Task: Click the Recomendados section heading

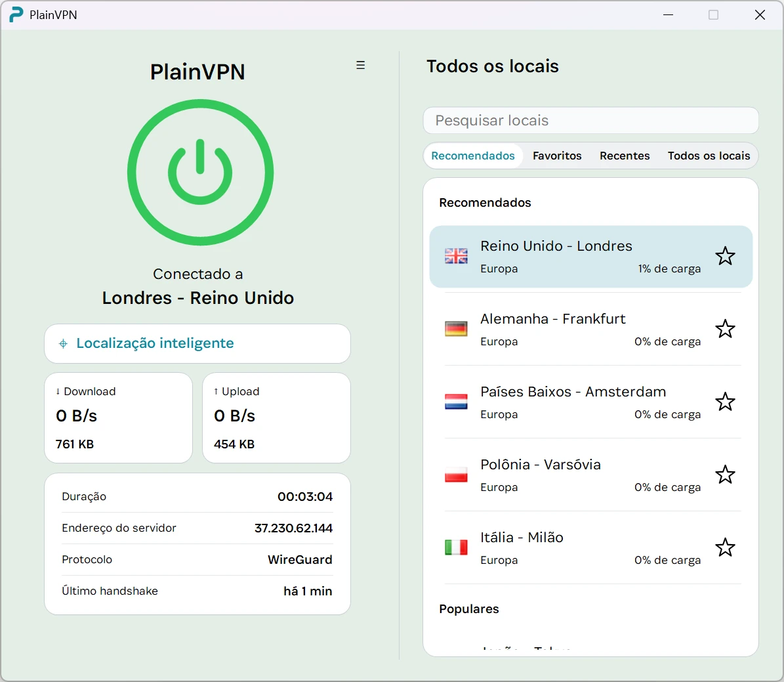Action: (485, 203)
